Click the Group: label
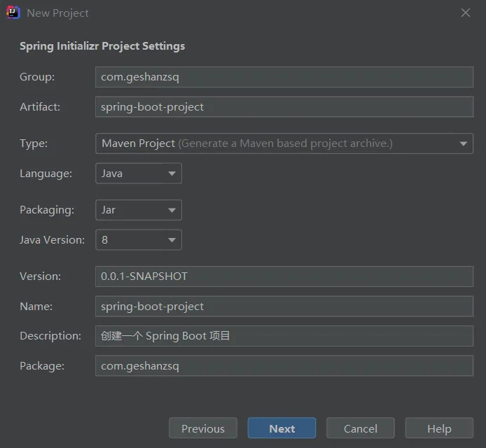The height and width of the screenshot is (448, 486). coord(37,77)
